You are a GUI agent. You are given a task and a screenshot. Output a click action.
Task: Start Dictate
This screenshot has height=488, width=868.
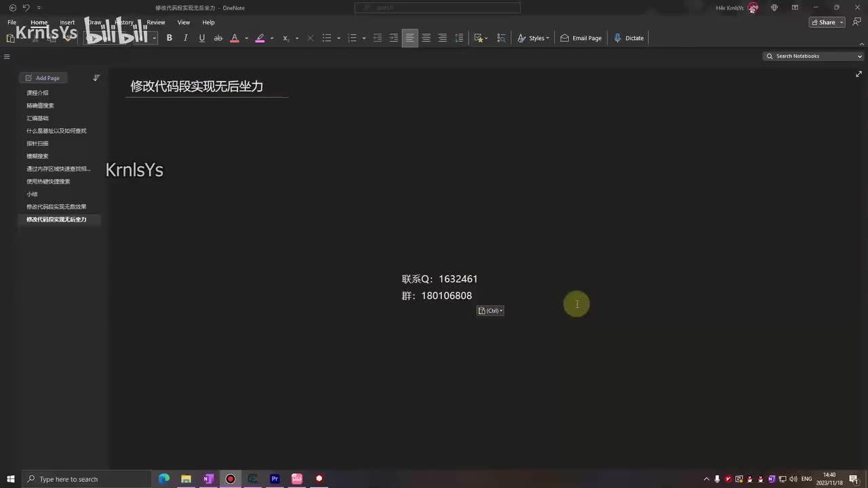tap(629, 38)
